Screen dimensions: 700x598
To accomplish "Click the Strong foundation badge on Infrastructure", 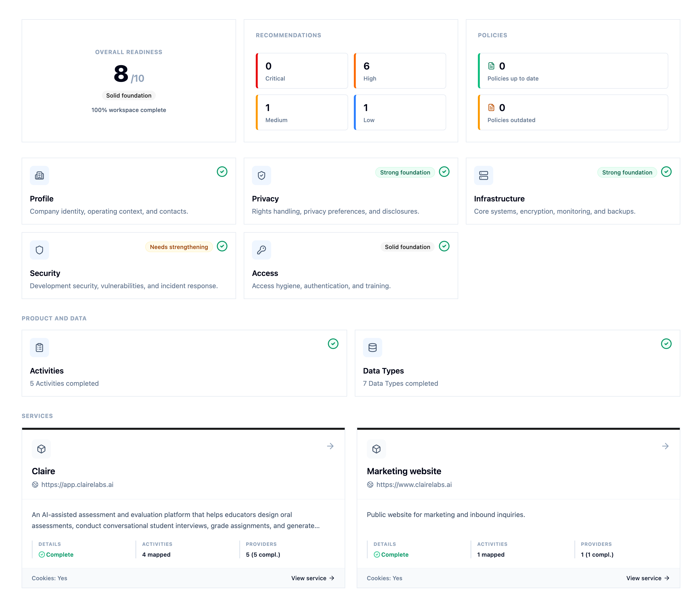I will click(627, 172).
